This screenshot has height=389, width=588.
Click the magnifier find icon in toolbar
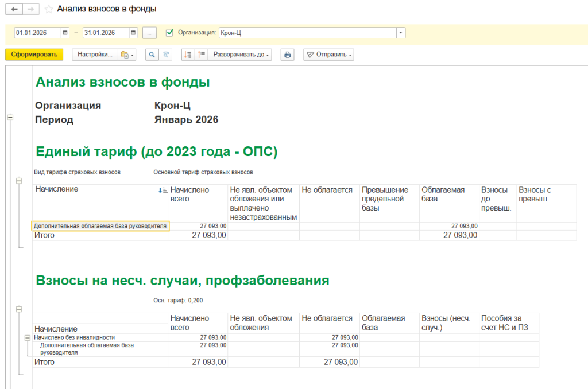point(152,55)
